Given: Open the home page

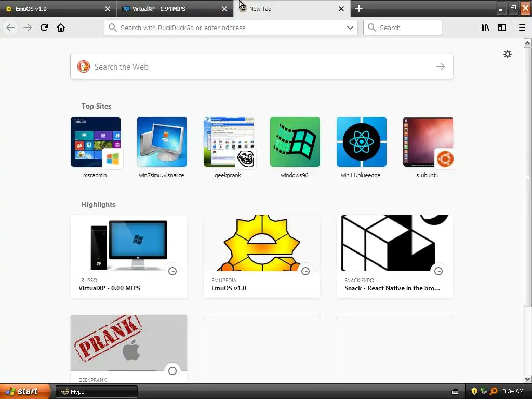Looking at the screenshot, I should pos(61,28).
